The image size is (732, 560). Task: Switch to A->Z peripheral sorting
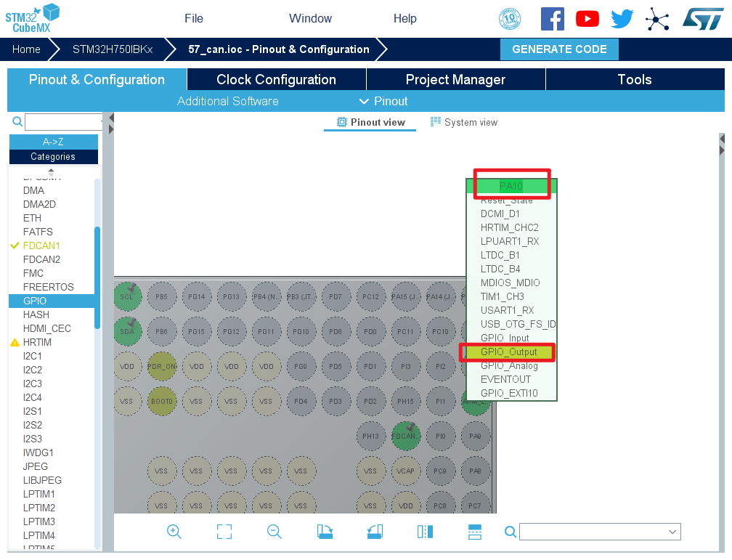53,142
